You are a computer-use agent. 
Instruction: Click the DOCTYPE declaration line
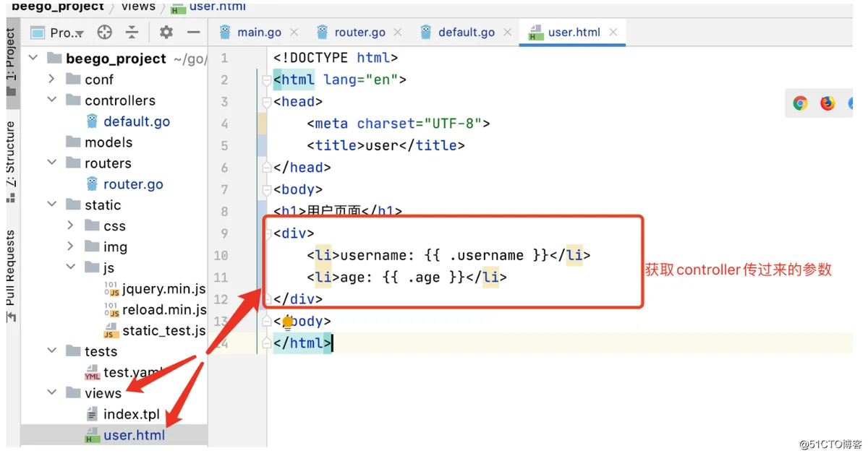click(x=336, y=58)
